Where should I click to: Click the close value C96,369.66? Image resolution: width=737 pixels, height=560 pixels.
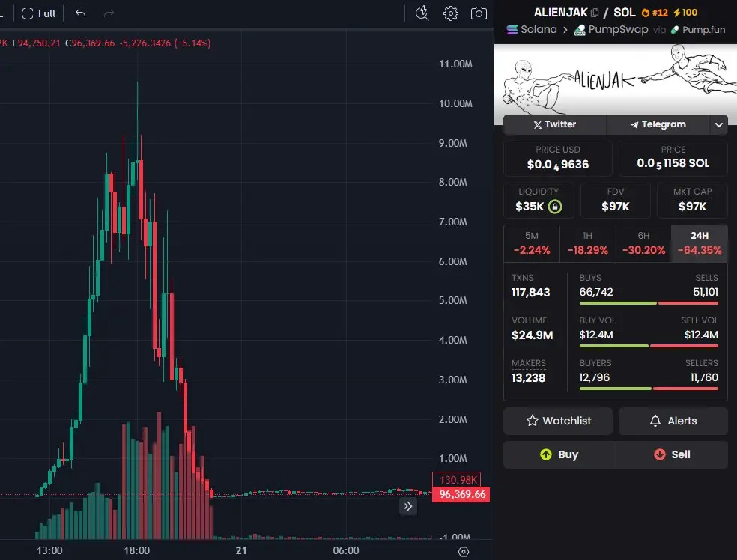pos(90,43)
